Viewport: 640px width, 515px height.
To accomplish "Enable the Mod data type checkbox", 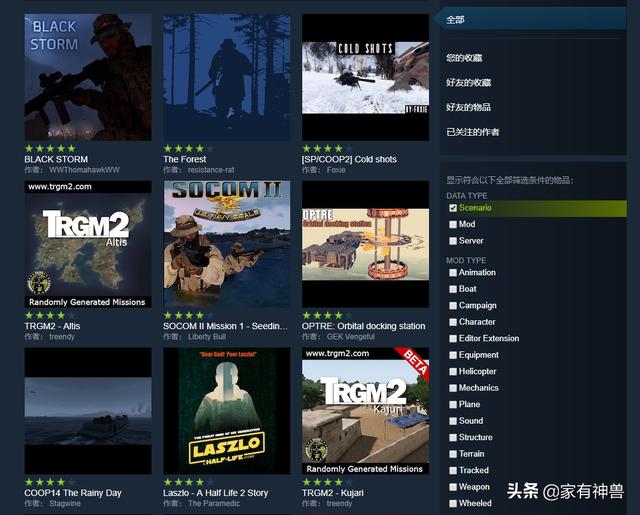I will [453, 225].
